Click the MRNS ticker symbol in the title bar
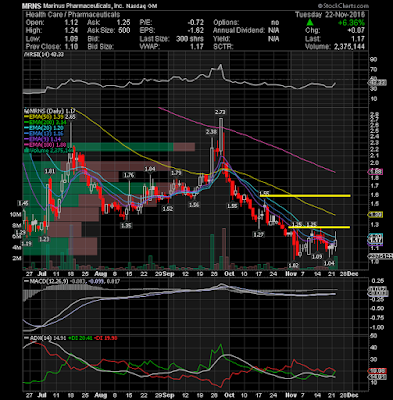393x400 pixels. (x=32, y=6)
